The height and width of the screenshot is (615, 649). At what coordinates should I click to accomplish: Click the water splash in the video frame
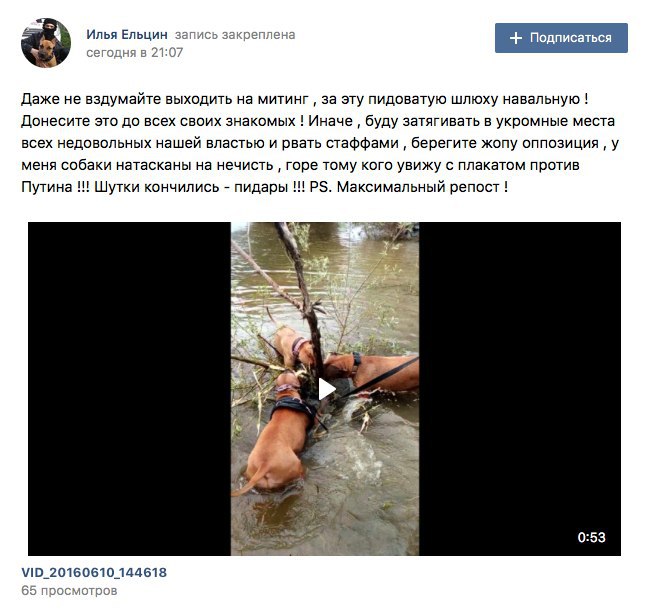363,457
